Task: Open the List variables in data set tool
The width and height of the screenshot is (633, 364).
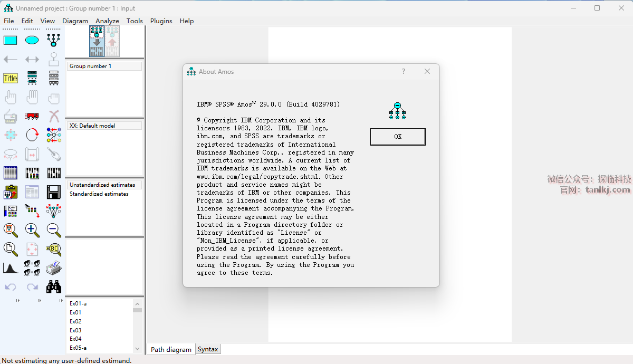Action: click(53, 78)
